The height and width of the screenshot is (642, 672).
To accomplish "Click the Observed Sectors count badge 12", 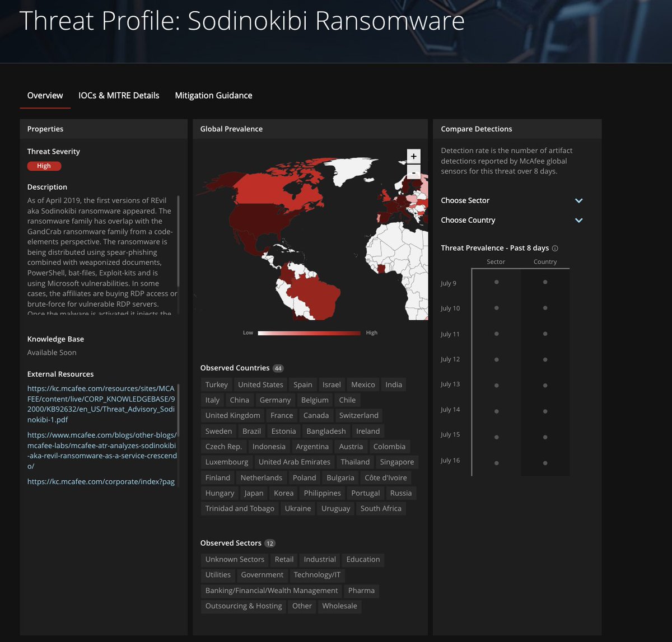I will [x=270, y=543].
